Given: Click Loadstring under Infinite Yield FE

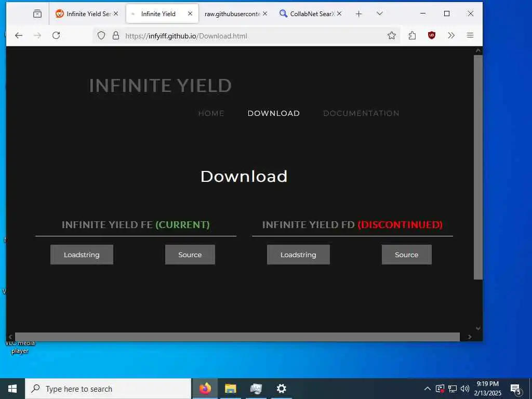Looking at the screenshot, I should 82,255.
